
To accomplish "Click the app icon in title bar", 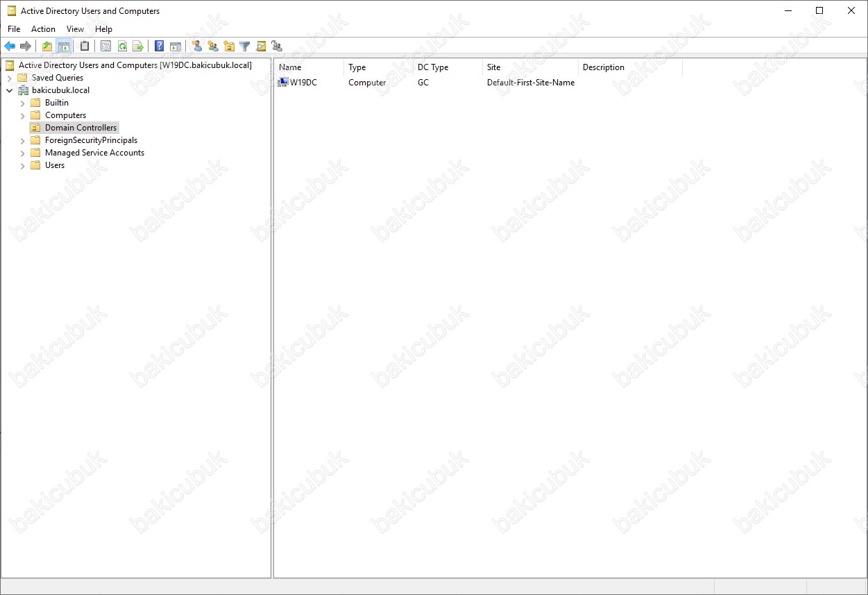I will click(x=12, y=11).
